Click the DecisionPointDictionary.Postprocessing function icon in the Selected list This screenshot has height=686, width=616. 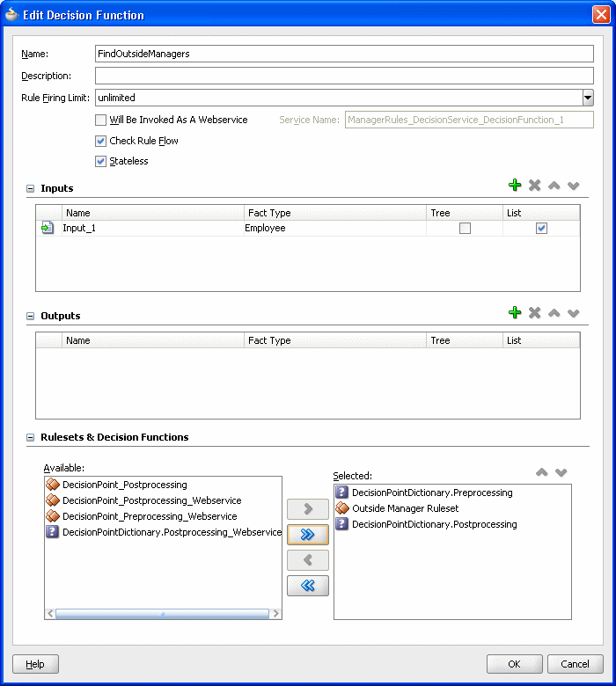tap(342, 523)
